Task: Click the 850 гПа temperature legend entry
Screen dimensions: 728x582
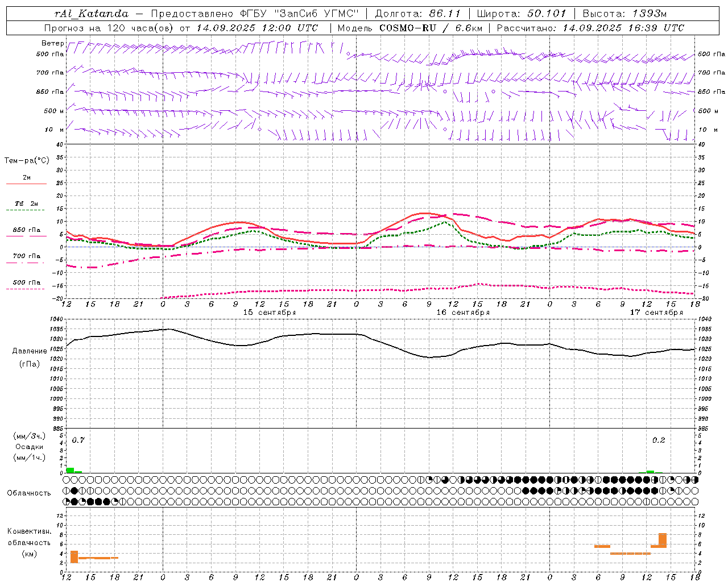Action: (27, 230)
